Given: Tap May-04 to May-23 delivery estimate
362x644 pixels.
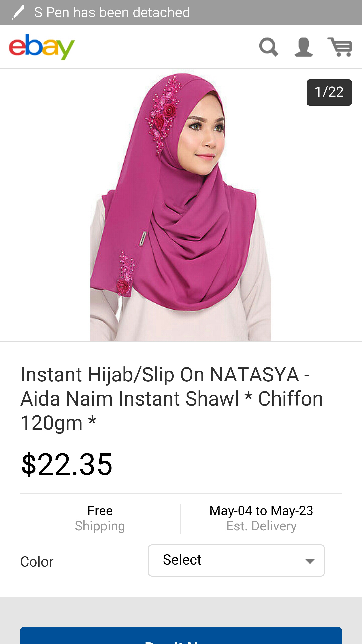Looking at the screenshot, I should click(x=261, y=511).
